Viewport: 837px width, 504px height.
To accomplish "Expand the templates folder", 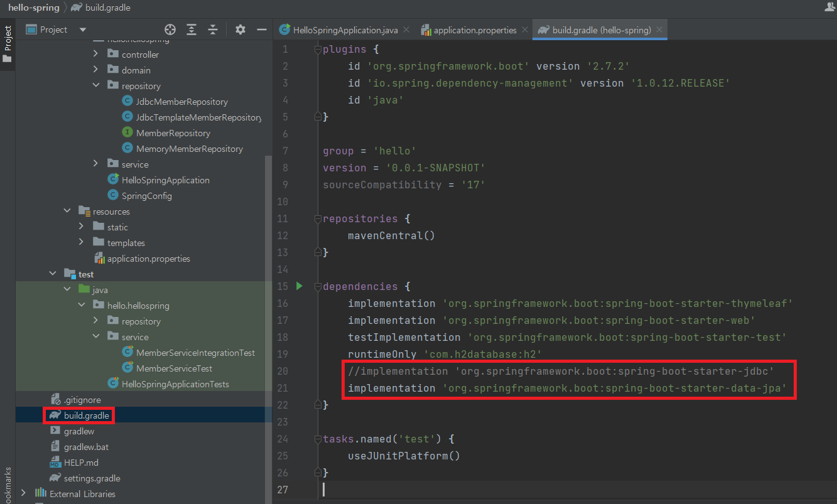I will 81,243.
